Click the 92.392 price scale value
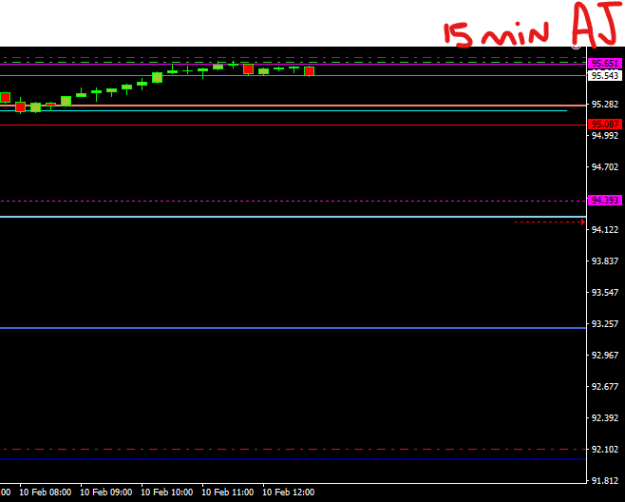The width and height of the screenshot is (625, 502). pos(605,418)
